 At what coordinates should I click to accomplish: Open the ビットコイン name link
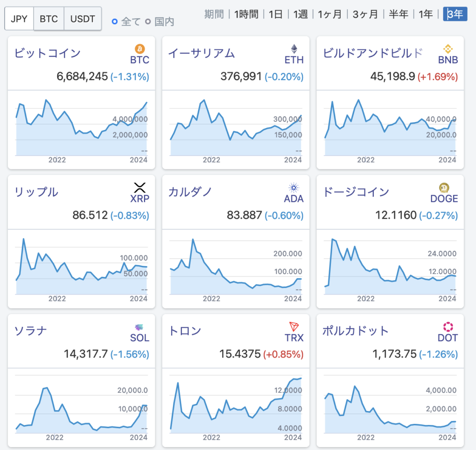coord(47,53)
